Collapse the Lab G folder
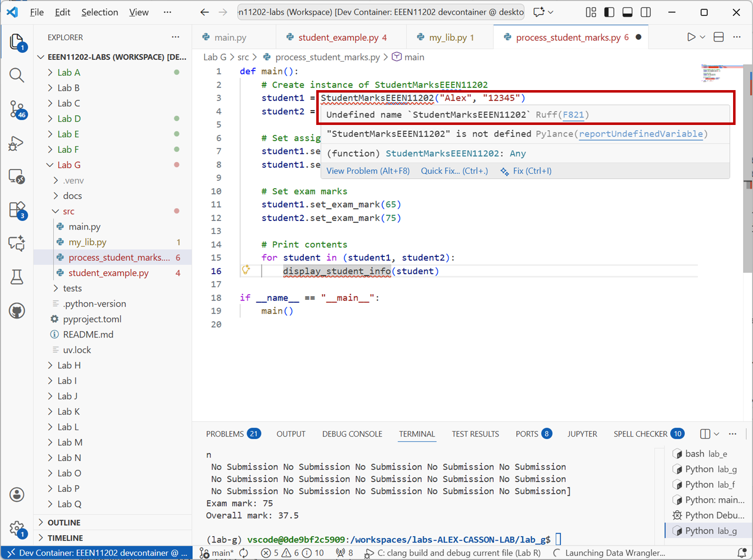 click(69, 165)
